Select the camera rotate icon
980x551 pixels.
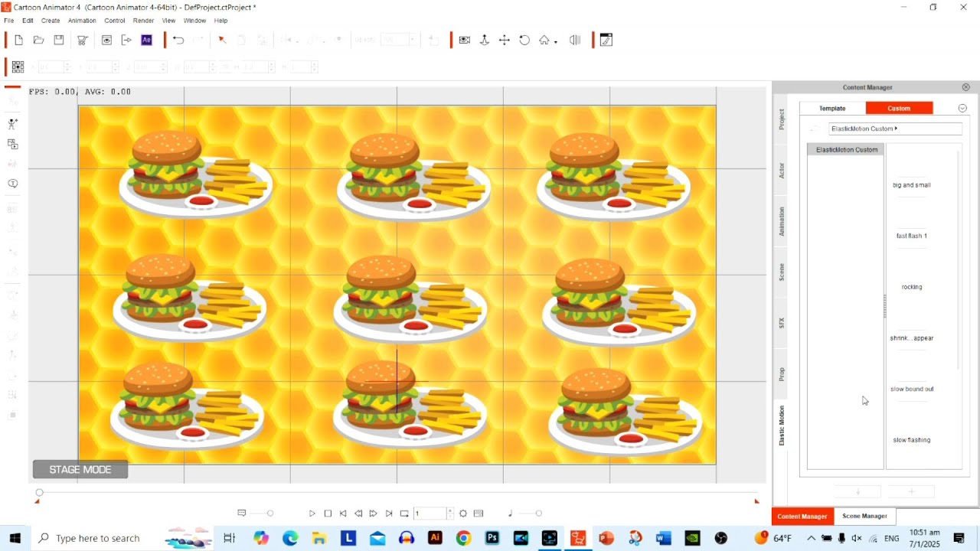pos(524,40)
